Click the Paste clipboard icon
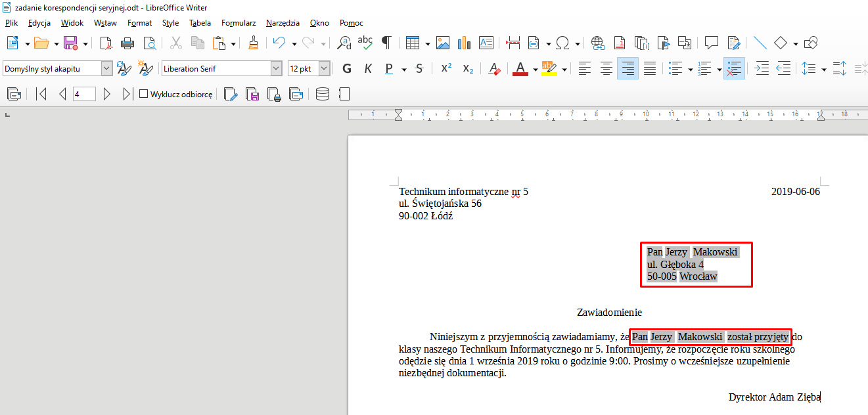 click(219, 43)
